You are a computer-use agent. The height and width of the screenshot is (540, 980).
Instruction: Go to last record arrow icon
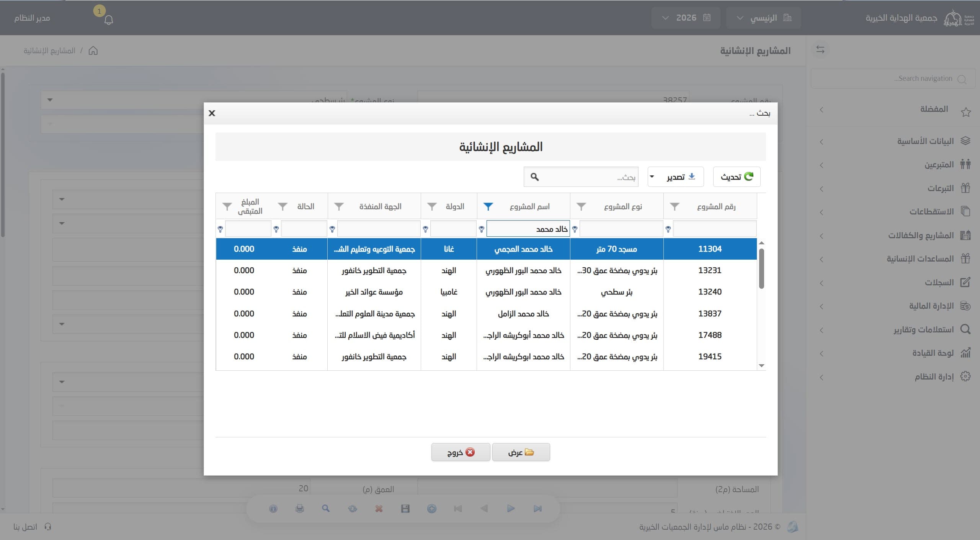(x=537, y=509)
